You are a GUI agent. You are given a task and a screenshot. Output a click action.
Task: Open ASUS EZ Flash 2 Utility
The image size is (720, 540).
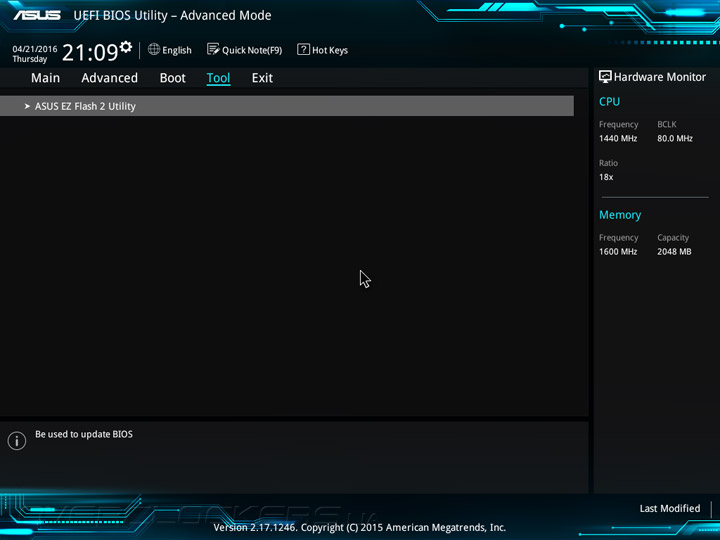[287, 106]
